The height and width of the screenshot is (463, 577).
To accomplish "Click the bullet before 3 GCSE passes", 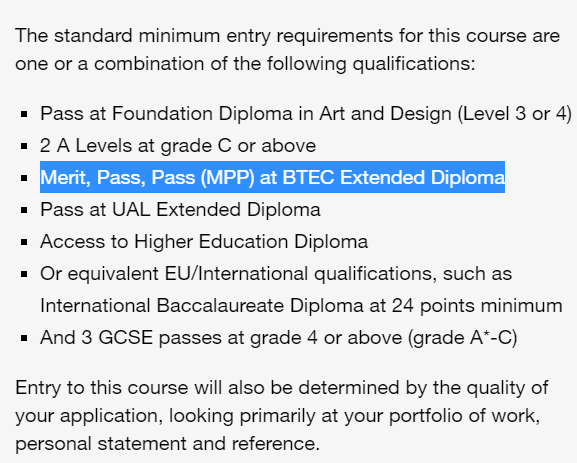I will (25, 338).
